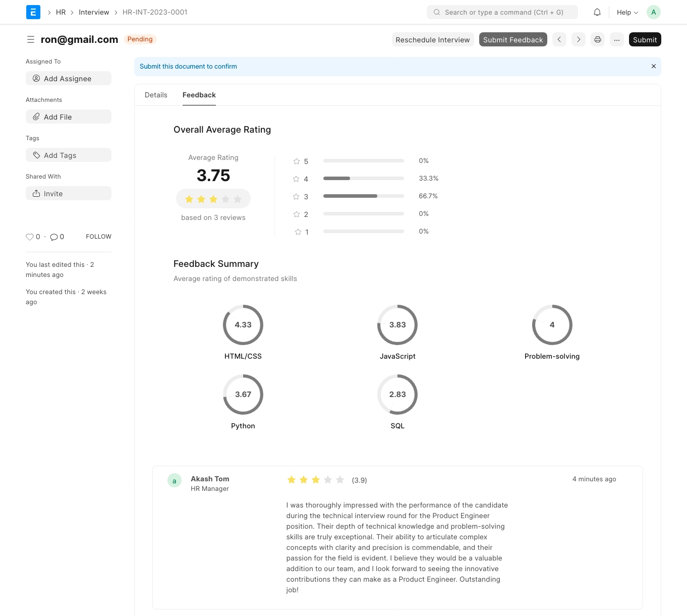
Task: Expand the Help dropdown menu
Action: coord(627,12)
